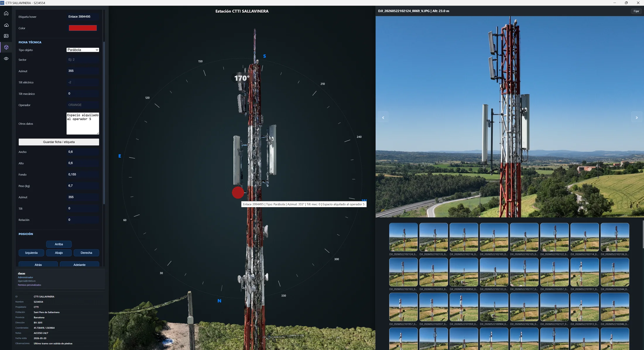Viewport: 644px width, 350px height.
Task: Open thumbnail DJI_20260522102122_0...
Action: click(554, 237)
